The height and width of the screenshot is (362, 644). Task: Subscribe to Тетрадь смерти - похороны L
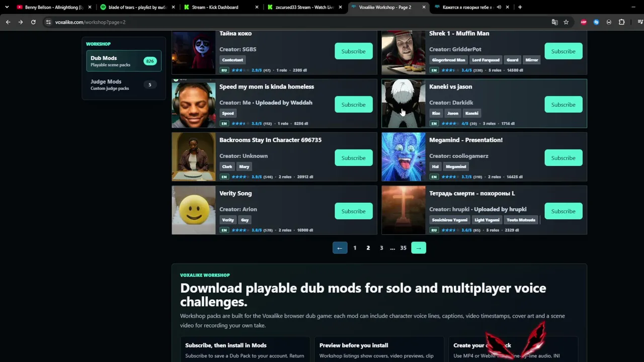(563, 211)
